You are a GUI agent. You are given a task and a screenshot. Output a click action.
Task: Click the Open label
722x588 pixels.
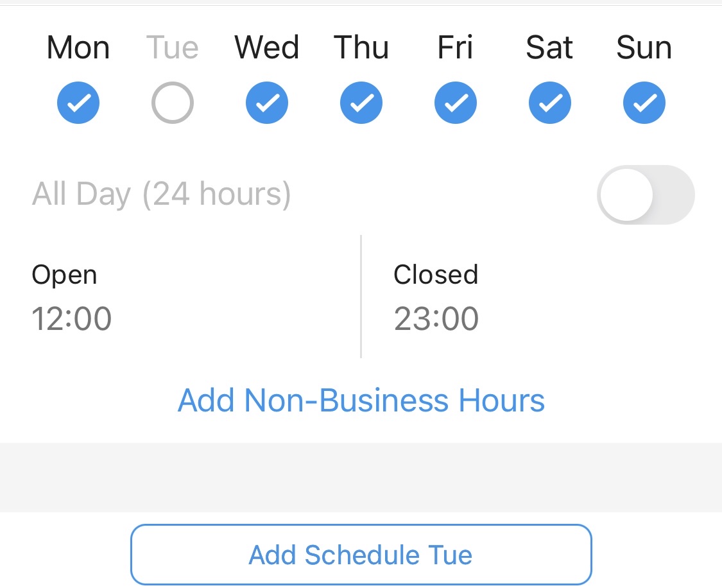[x=64, y=275]
